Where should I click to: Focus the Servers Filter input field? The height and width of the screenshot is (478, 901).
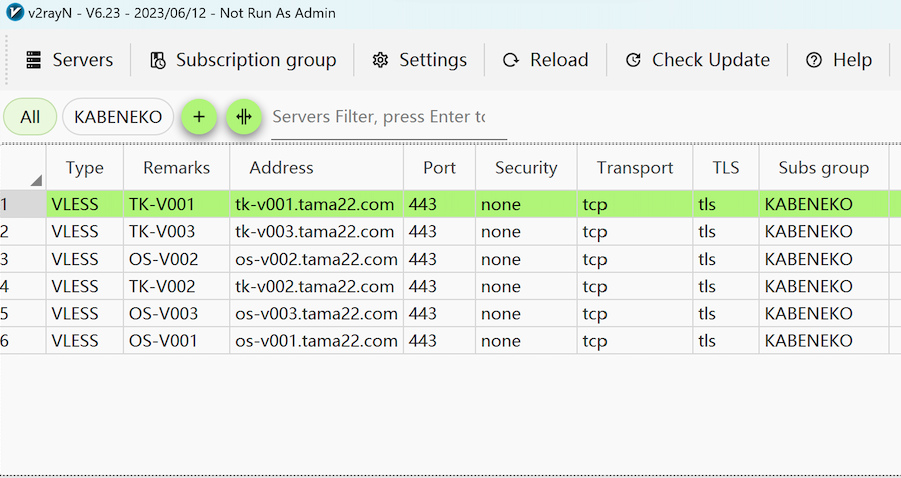(x=389, y=118)
